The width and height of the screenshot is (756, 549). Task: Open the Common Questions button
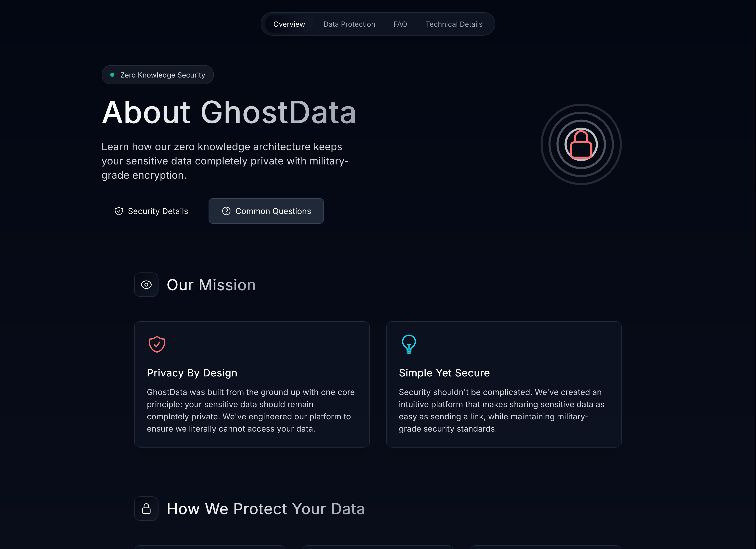266,211
